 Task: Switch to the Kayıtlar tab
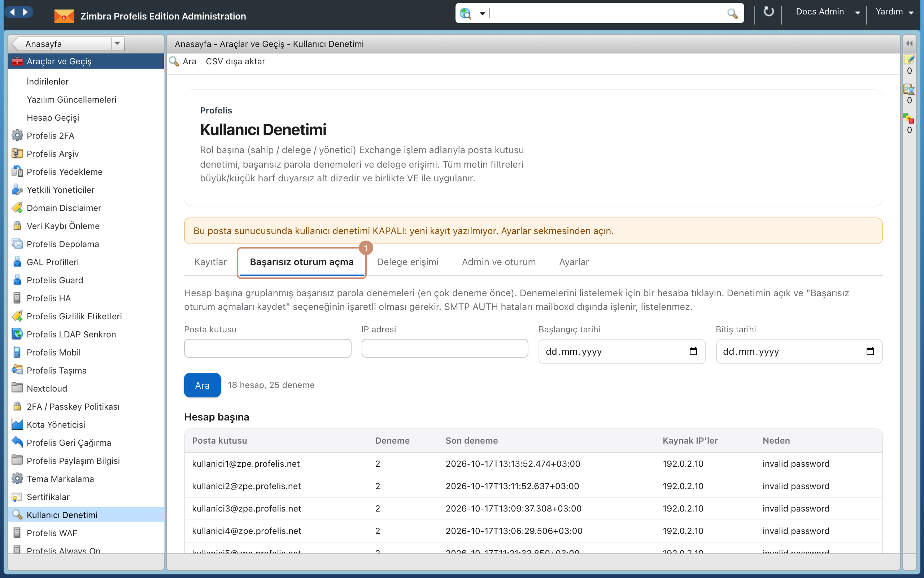210,262
